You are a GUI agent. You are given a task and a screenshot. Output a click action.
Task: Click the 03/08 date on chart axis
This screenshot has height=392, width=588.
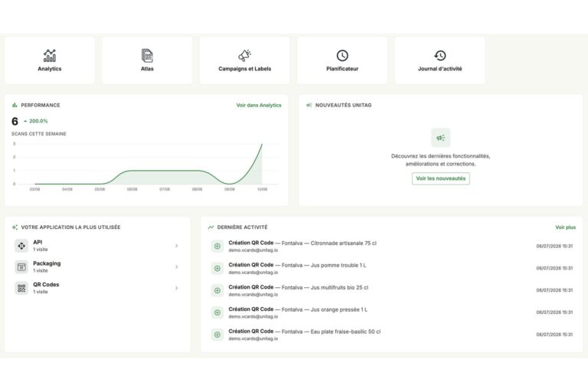[x=34, y=189]
